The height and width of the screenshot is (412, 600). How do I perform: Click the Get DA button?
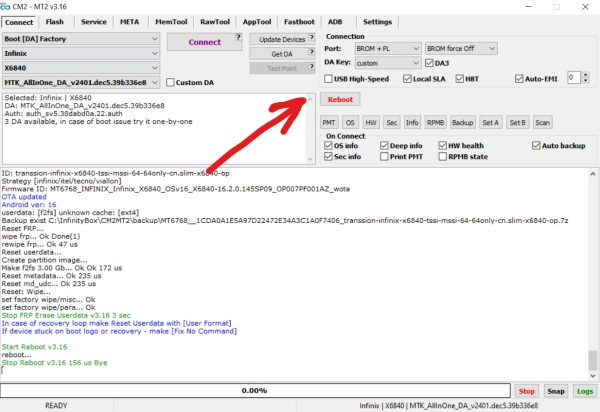(x=282, y=54)
